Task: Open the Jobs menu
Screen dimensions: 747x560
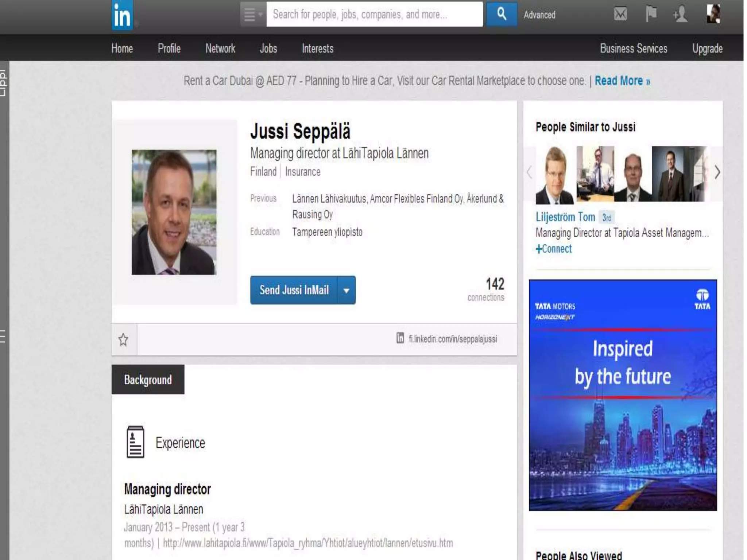Action: click(x=268, y=48)
